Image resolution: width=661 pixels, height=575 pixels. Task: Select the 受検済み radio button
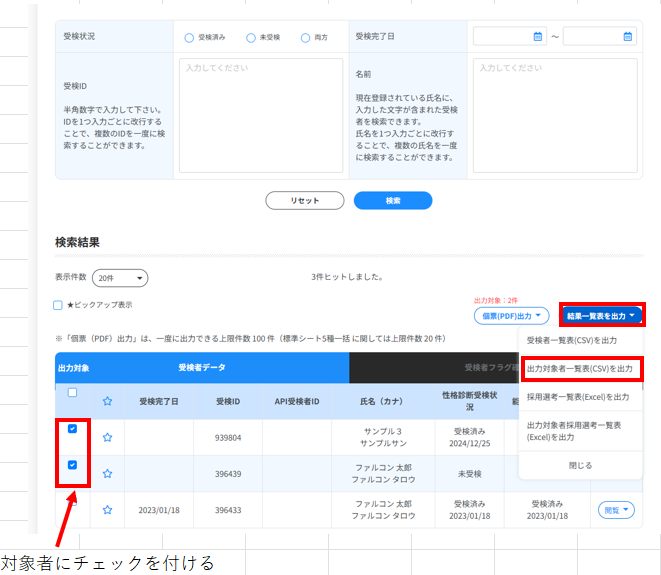(189, 38)
